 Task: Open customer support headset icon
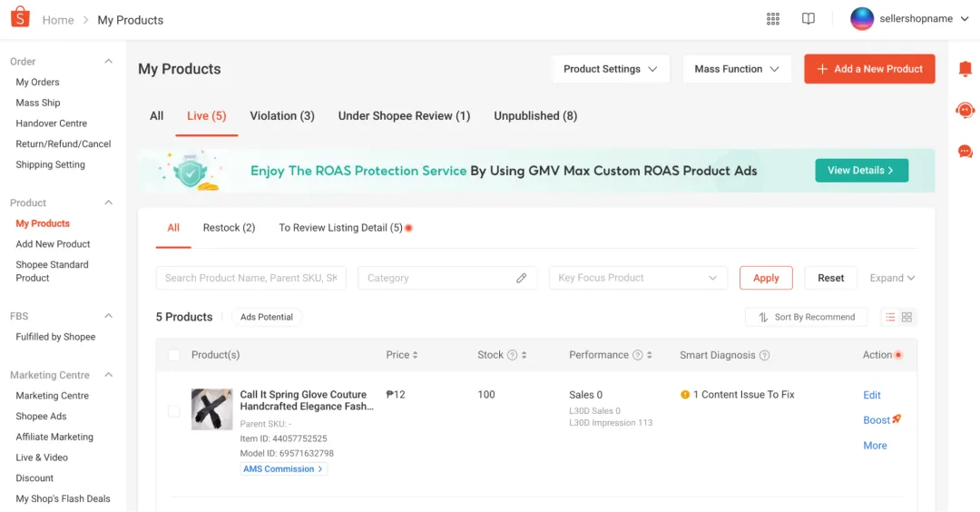[965, 110]
